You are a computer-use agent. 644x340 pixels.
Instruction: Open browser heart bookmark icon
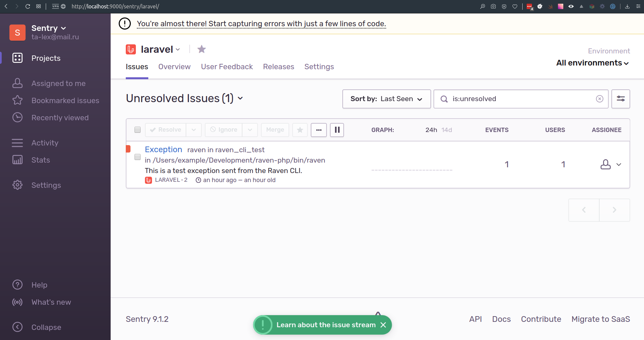point(515,6)
